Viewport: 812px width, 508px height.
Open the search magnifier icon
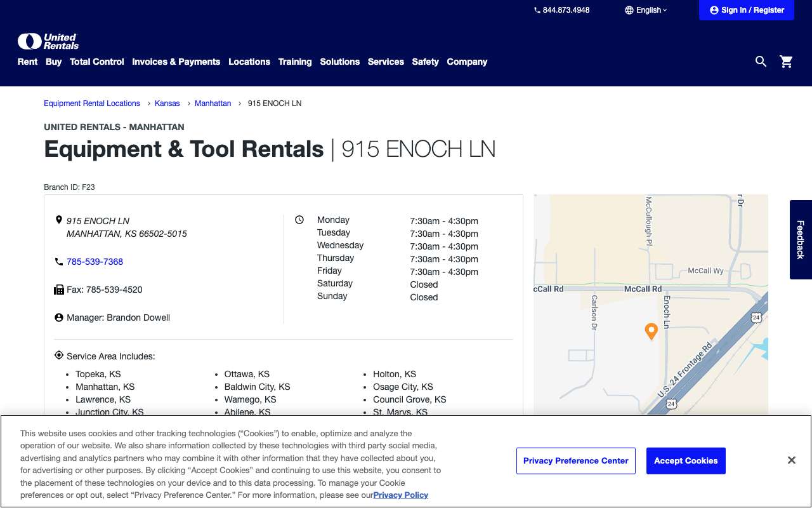pyautogui.click(x=761, y=62)
